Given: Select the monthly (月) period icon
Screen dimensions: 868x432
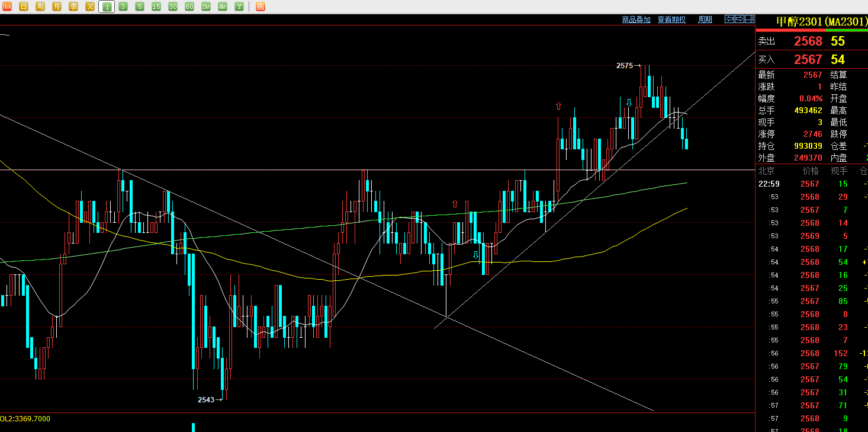Looking at the screenshot, I should click(x=57, y=7).
